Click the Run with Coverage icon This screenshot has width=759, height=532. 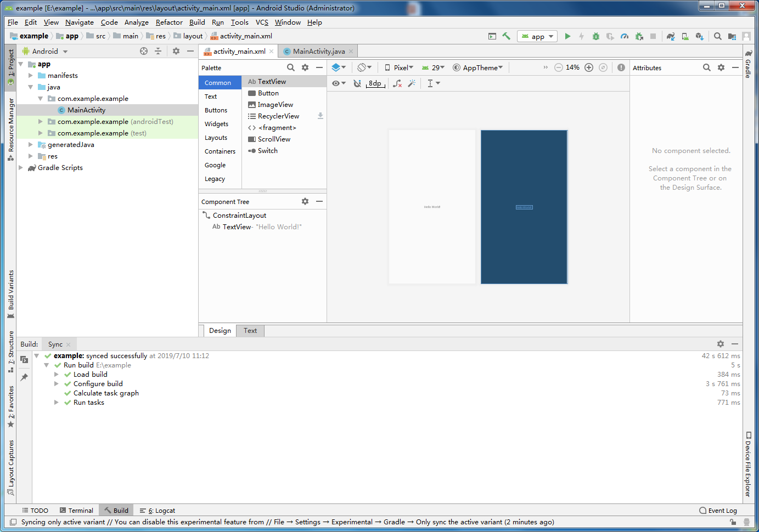tap(610, 36)
